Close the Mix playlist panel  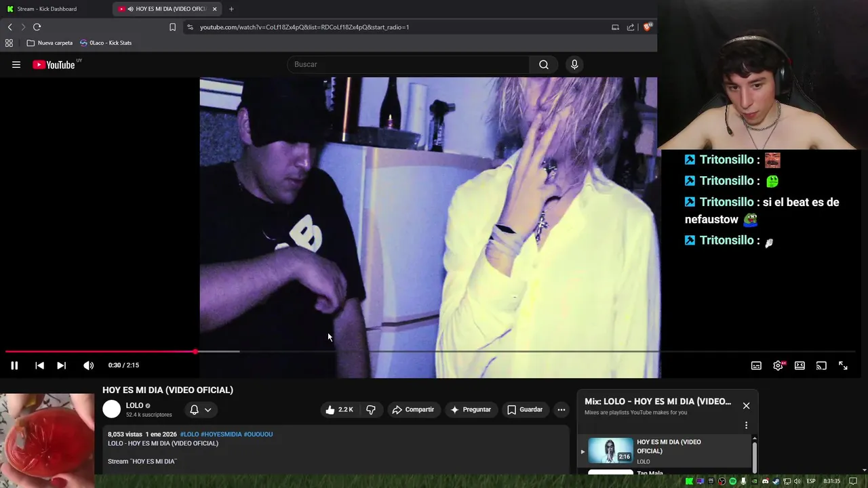pos(746,405)
